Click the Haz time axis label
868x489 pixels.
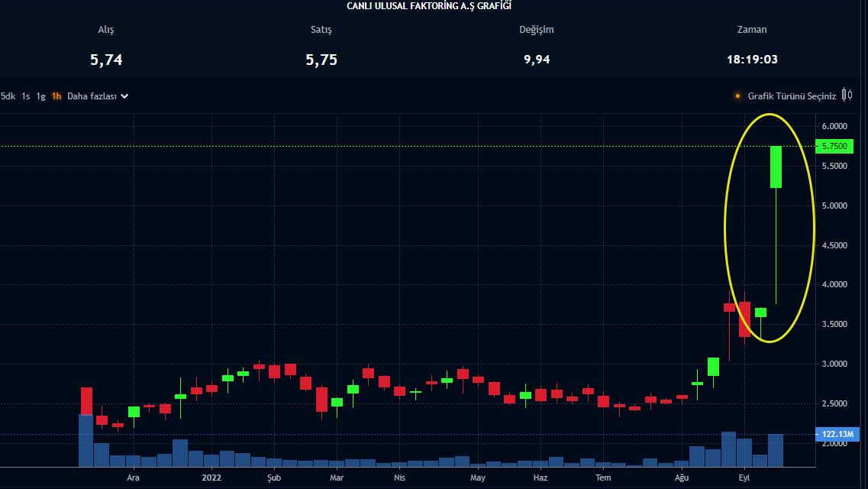click(540, 478)
